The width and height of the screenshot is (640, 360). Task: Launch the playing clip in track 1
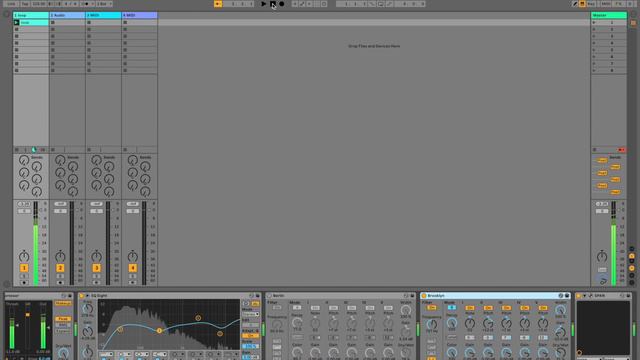point(16,22)
